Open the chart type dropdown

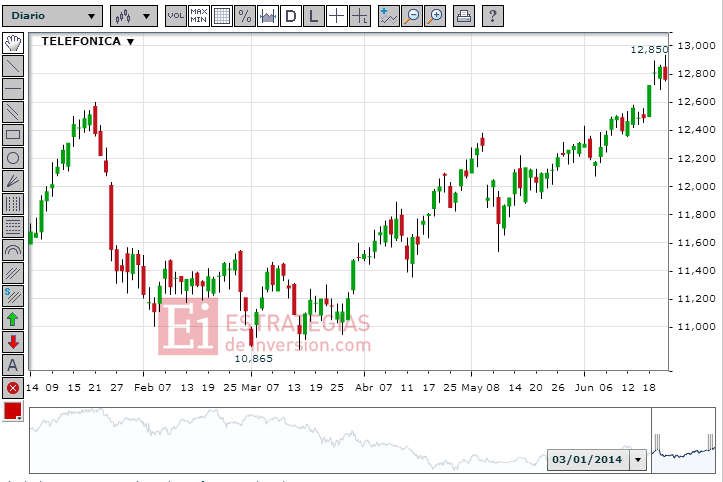click(x=133, y=16)
